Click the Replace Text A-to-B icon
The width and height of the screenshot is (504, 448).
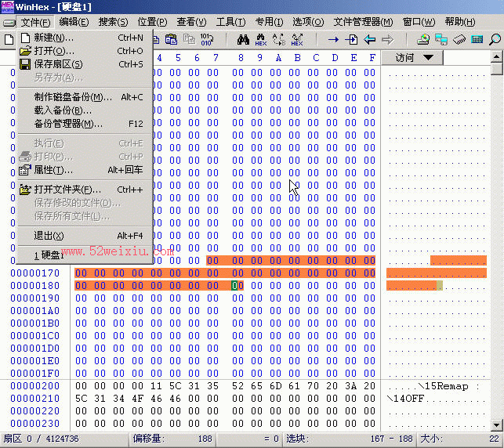[279, 39]
